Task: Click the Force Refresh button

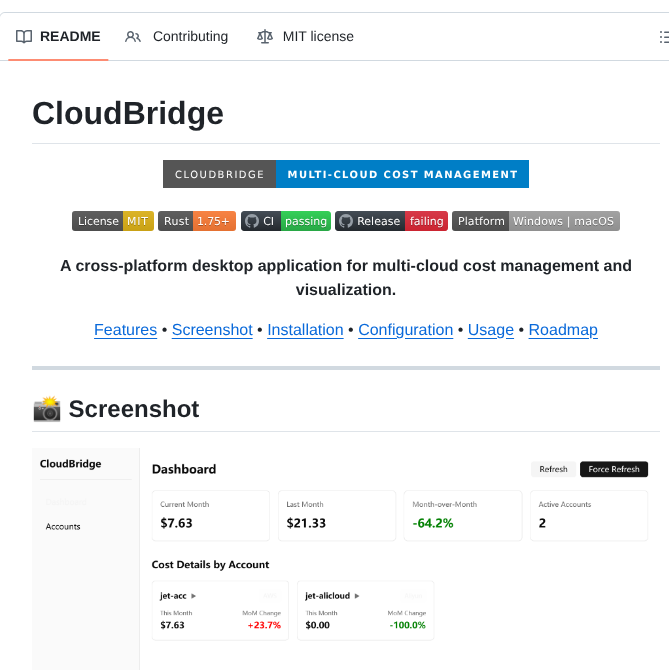Action: coord(614,469)
